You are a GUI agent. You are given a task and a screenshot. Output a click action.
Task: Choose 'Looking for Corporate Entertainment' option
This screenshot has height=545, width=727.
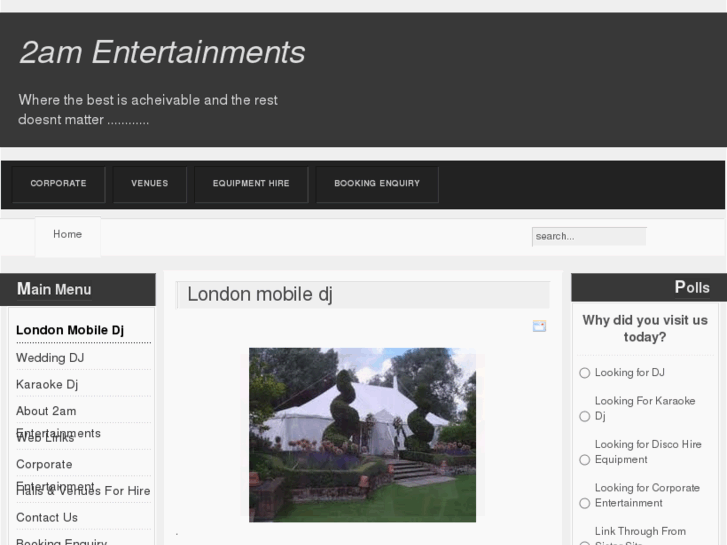point(585,503)
